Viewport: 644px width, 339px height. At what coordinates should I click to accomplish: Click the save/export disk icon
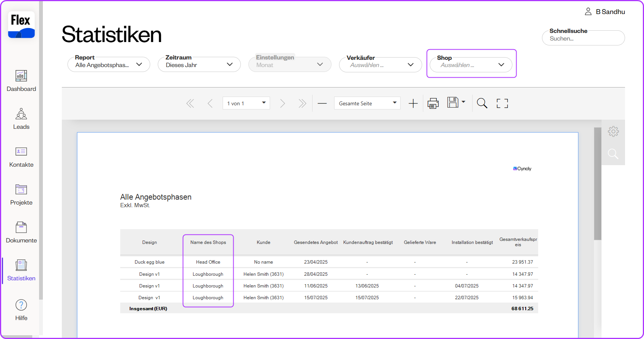point(453,103)
